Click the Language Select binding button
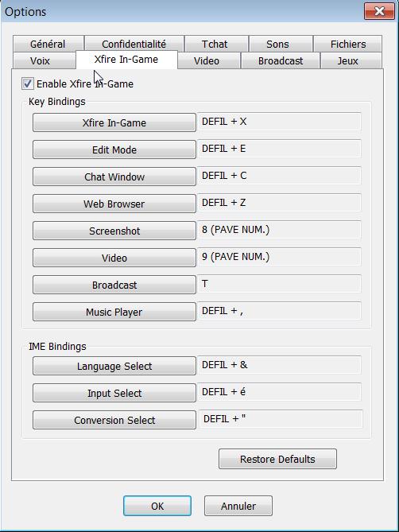Viewport: 399px width, 532px height. click(x=114, y=366)
